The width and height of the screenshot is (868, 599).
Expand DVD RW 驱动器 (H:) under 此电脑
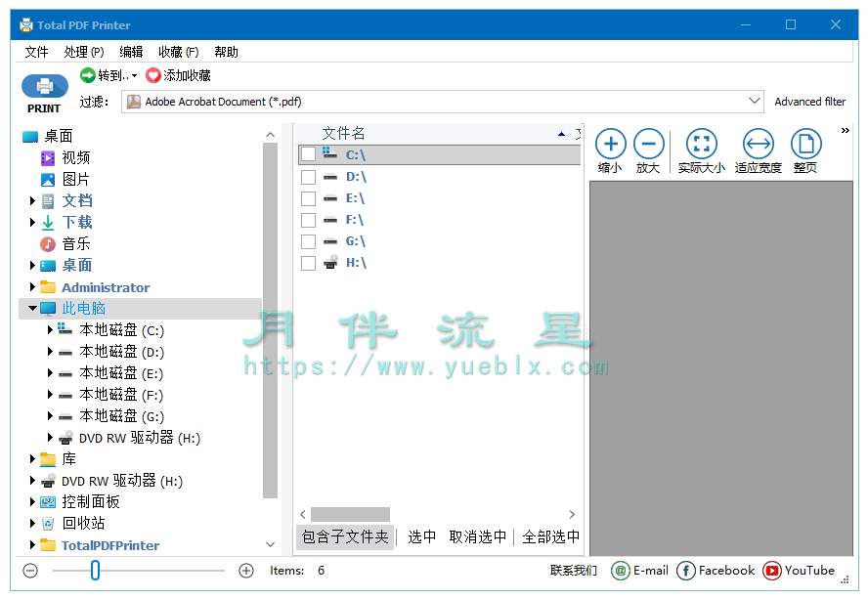click(x=50, y=438)
